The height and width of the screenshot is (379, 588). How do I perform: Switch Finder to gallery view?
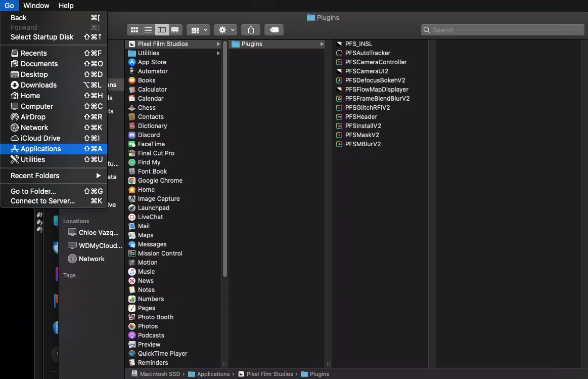(175, 30)
